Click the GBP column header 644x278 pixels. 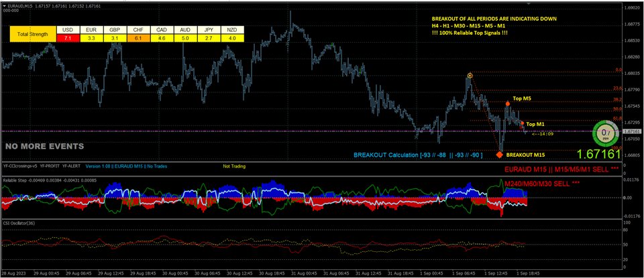point(115,30)
